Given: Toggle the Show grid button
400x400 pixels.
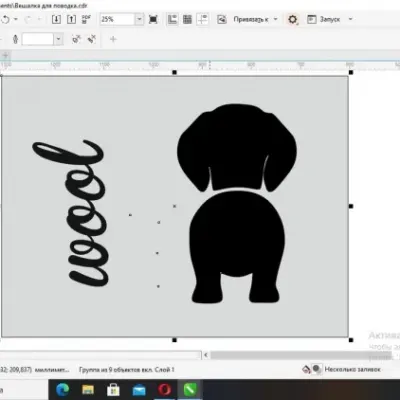Looking at the screenshot, I should [187, 19].
